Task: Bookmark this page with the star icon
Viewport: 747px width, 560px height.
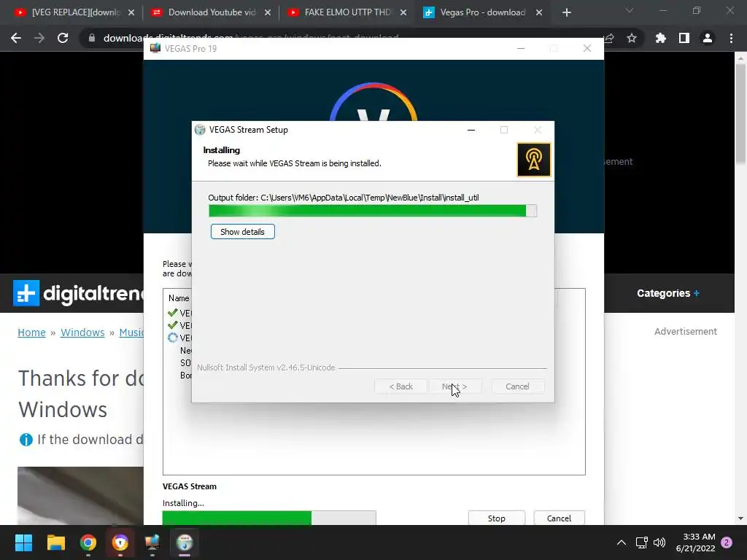Action: (632, 38)
